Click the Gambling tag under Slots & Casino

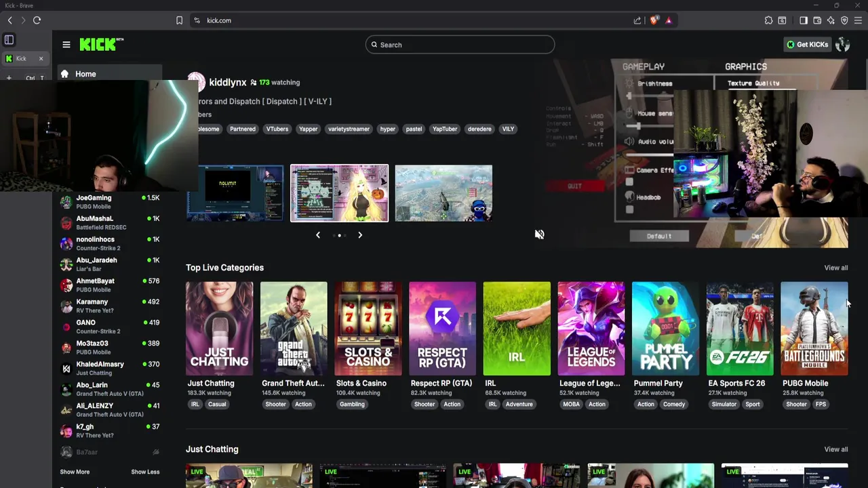point(352,405)
